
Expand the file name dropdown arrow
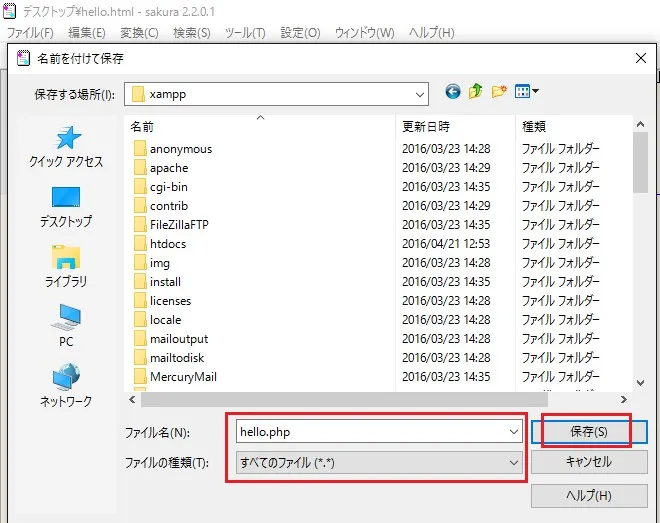tap(514, 432)
